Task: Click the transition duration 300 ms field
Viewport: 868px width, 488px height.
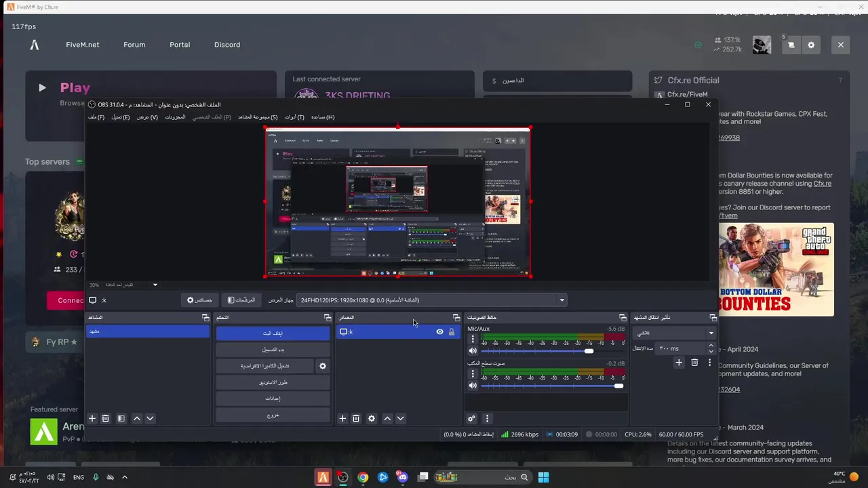Action: [681, 348]
